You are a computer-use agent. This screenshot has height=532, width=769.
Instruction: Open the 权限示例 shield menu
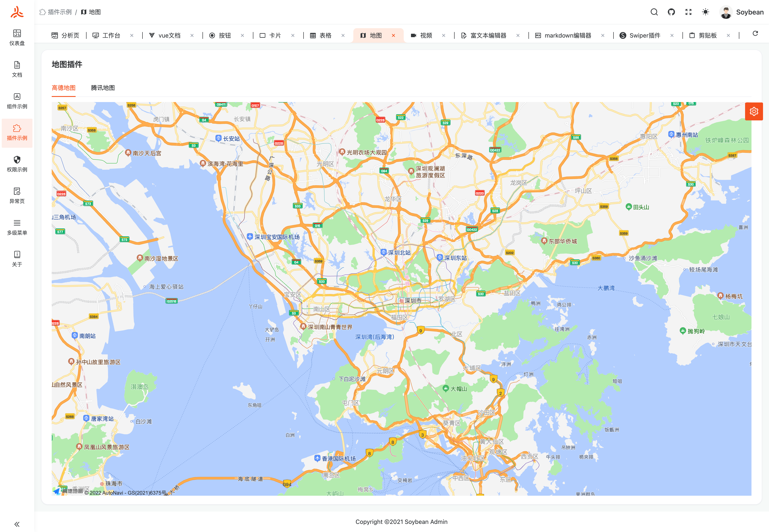tap(17, 164)
